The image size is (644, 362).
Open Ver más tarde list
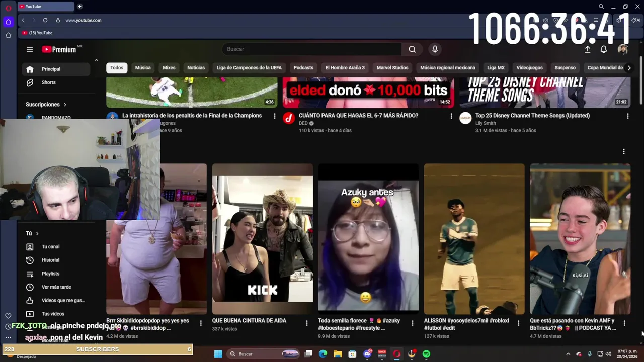tap(56, 287)
